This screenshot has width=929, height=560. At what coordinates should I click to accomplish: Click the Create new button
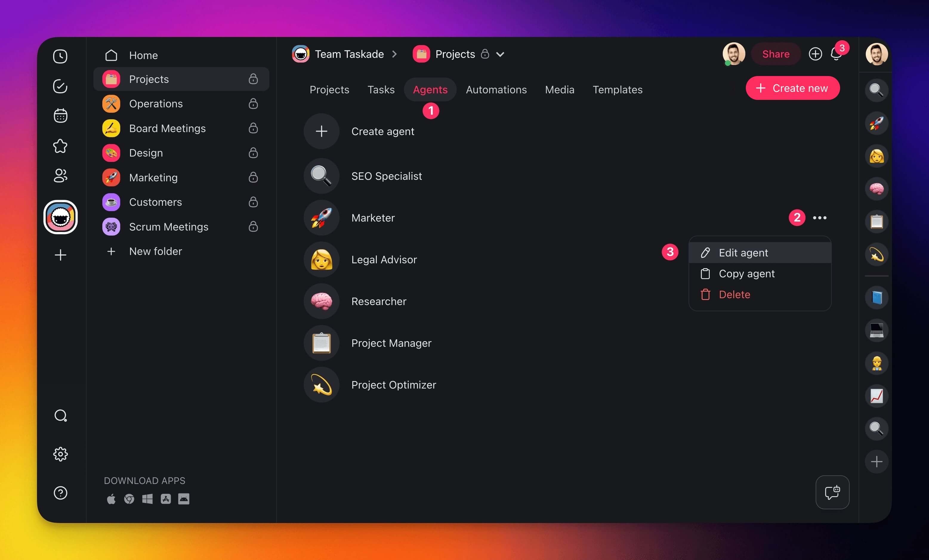click(x=793, y=88)
